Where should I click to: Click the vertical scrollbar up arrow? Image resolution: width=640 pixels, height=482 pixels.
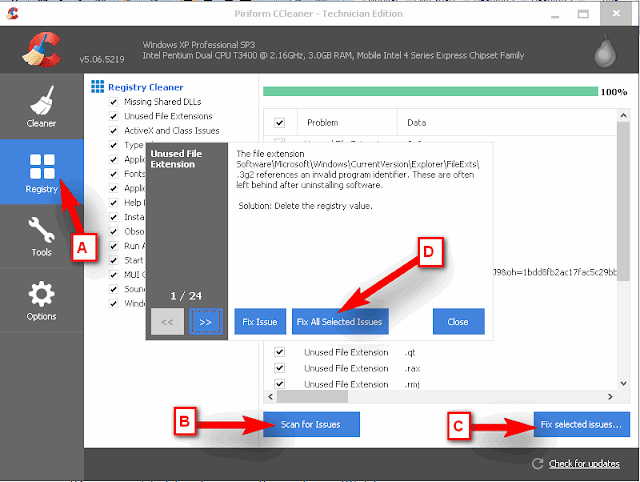623,116
